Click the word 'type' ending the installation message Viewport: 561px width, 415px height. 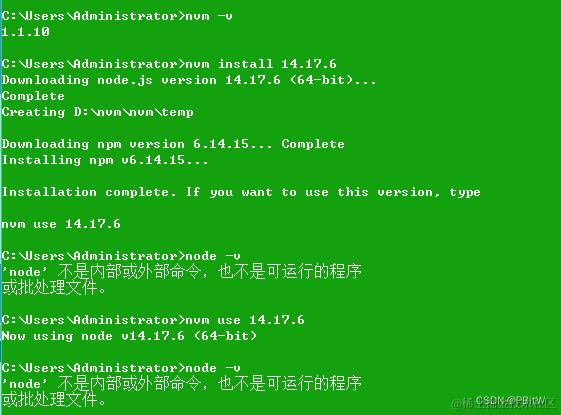tap(465, 192)
